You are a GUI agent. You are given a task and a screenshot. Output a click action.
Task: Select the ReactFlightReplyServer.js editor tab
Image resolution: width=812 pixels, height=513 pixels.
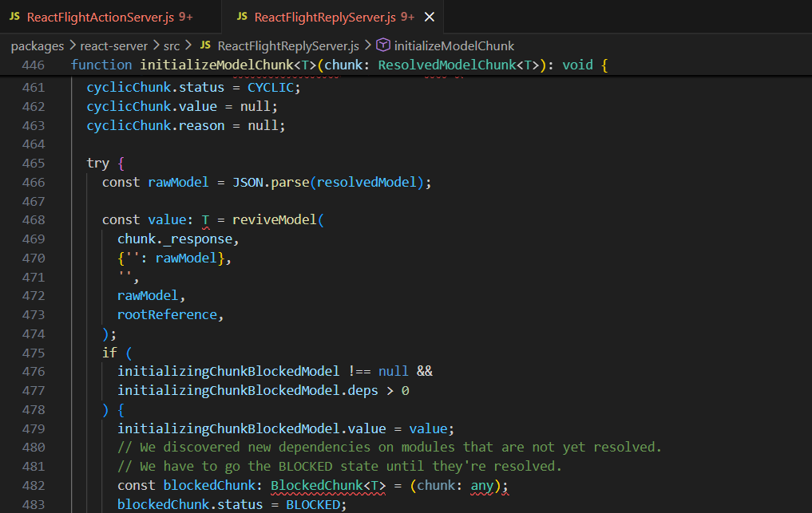[324, 17]
